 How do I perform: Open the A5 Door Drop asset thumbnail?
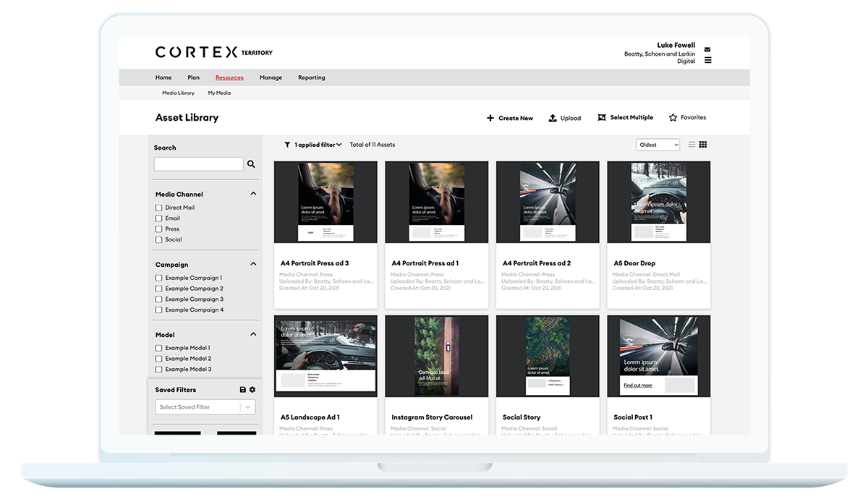[658, 202]
